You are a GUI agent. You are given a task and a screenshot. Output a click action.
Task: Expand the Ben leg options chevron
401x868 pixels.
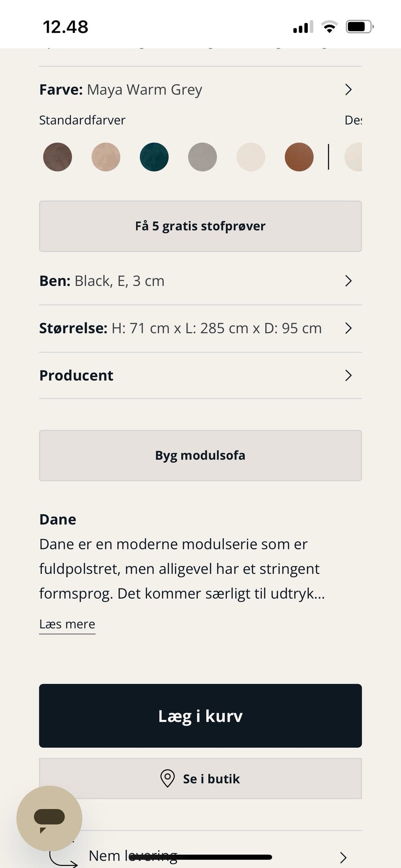pos(348,281)
